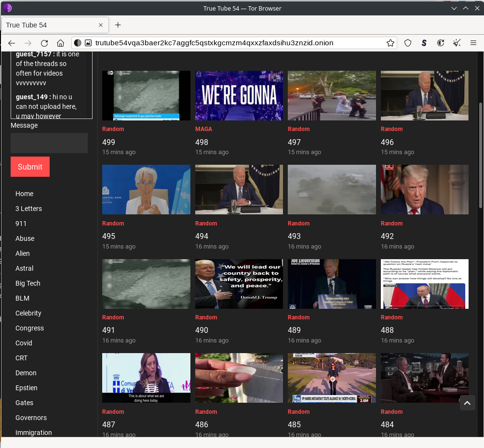Open the Demon category
This screenshot has height=448, width=484.
click(26, 373)
